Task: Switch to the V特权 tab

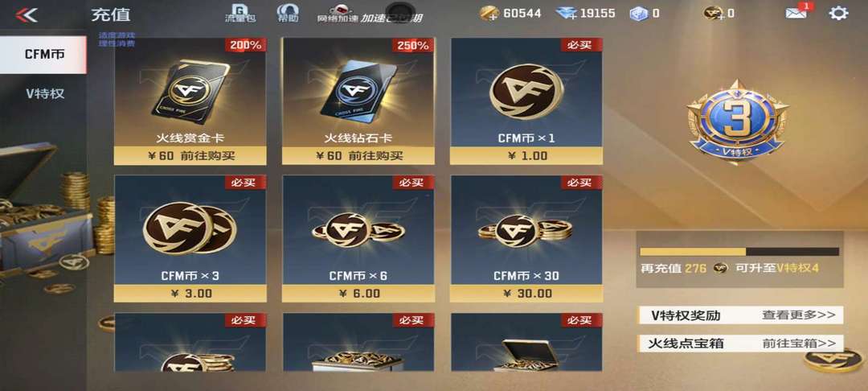Action: coord(45,93)
